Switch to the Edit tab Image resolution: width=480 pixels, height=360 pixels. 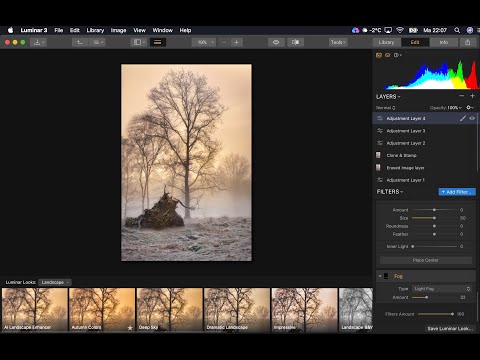[x=415, y=42]
